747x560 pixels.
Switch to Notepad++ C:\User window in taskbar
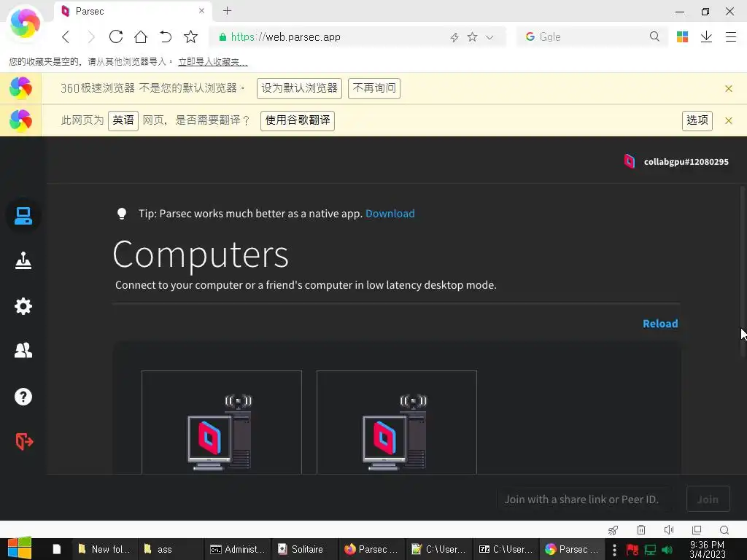coord(438,549)
